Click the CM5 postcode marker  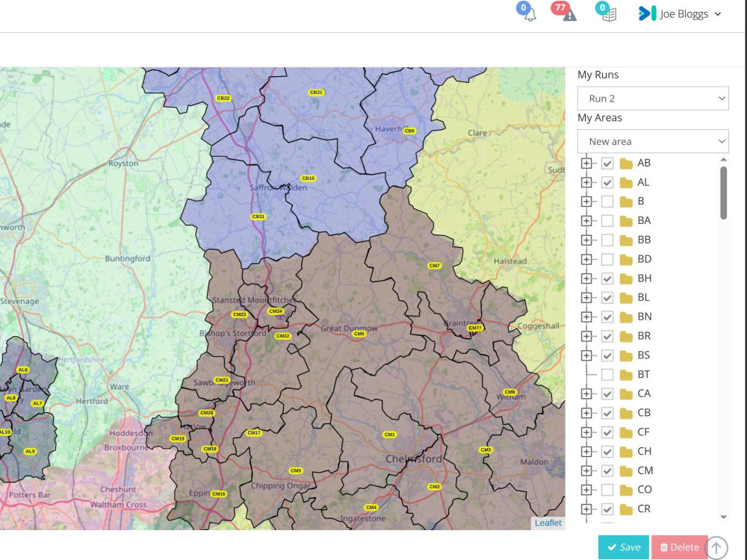296,470
